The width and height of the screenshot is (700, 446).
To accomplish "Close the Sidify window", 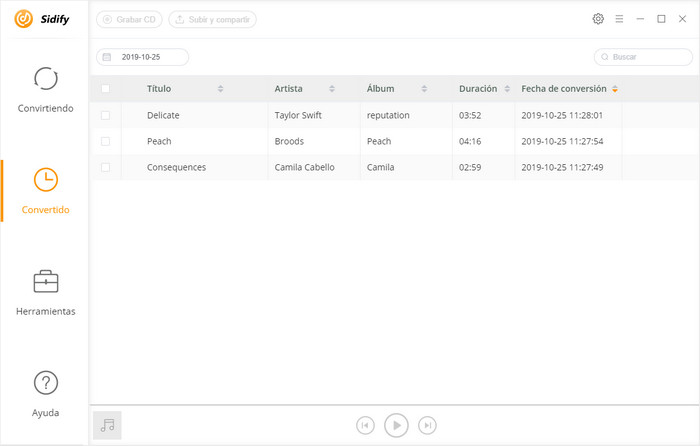I will pos(682,19).
